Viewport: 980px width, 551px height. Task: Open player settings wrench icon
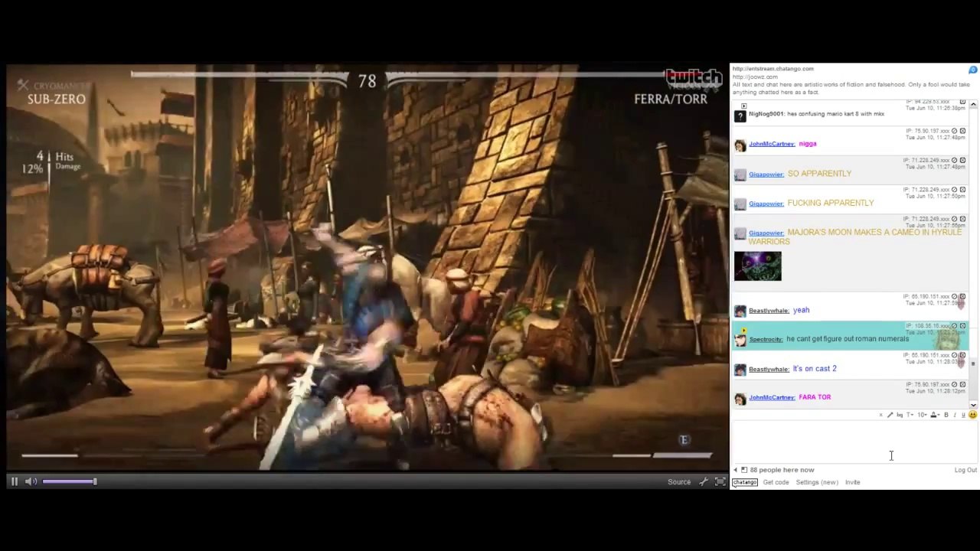[704, 481]
